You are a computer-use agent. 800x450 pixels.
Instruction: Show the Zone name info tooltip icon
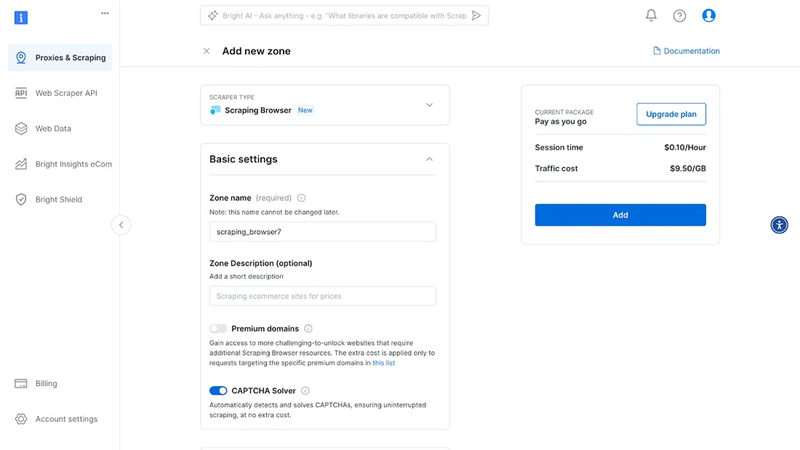(x=302, y=198)
